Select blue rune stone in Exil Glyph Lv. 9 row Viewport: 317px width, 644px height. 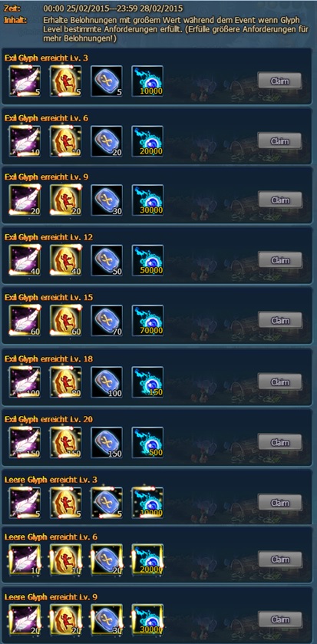[107, 200]
